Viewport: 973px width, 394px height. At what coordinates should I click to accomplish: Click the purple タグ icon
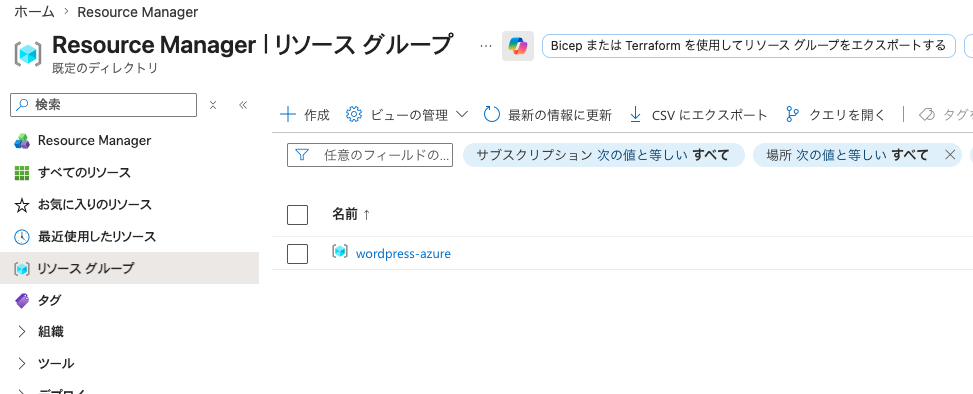pyautogui.click(x=22, y=300)
